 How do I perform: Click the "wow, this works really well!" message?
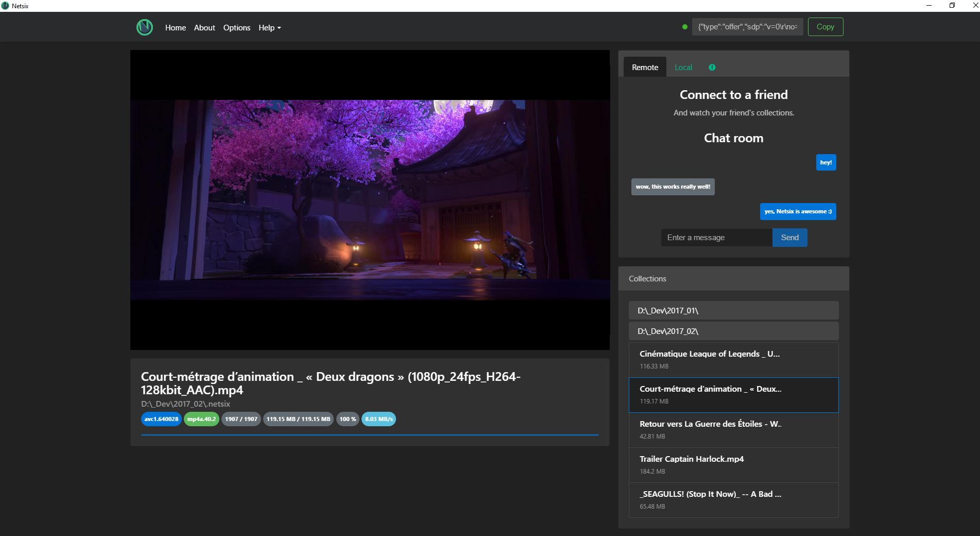[x=673, y=187]
